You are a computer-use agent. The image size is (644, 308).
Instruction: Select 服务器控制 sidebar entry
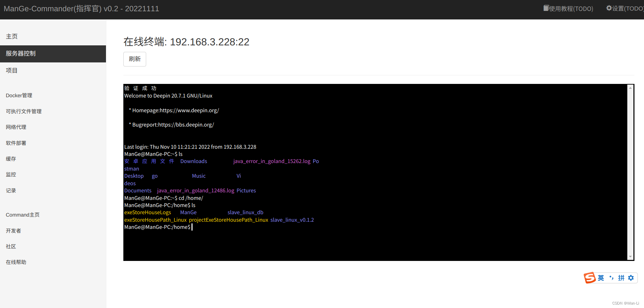tap(20, 54)
